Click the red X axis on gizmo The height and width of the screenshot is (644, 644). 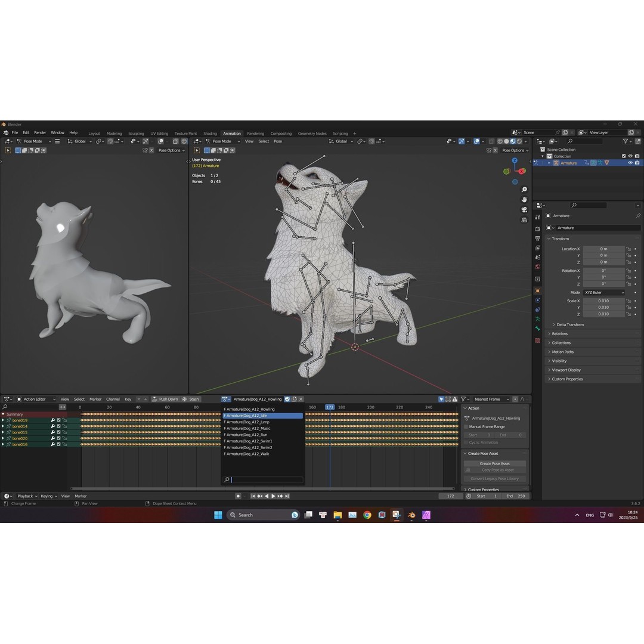(x=522, y=171)
